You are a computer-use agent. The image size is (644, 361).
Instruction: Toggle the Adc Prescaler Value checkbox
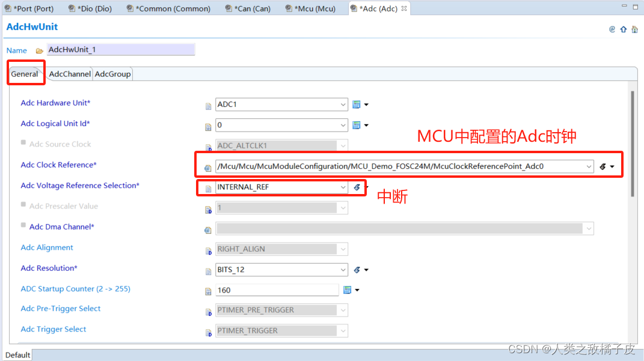tap(22, 206)
